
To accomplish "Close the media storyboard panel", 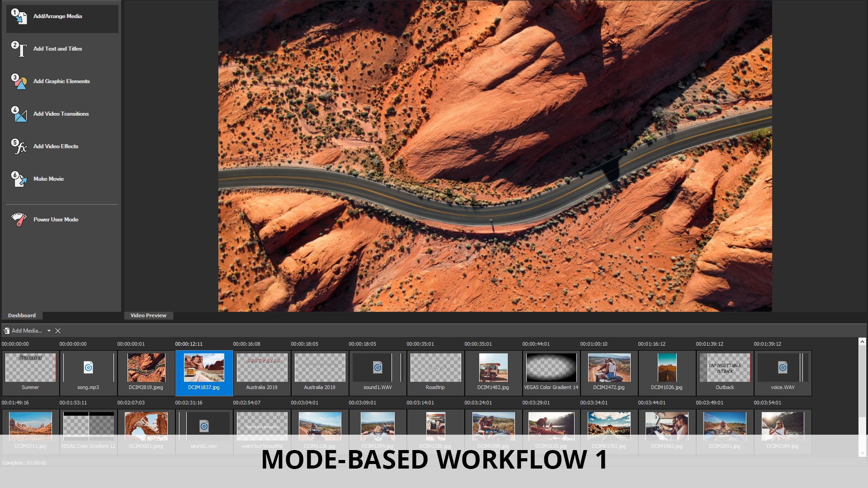I will tap(58, 331).
